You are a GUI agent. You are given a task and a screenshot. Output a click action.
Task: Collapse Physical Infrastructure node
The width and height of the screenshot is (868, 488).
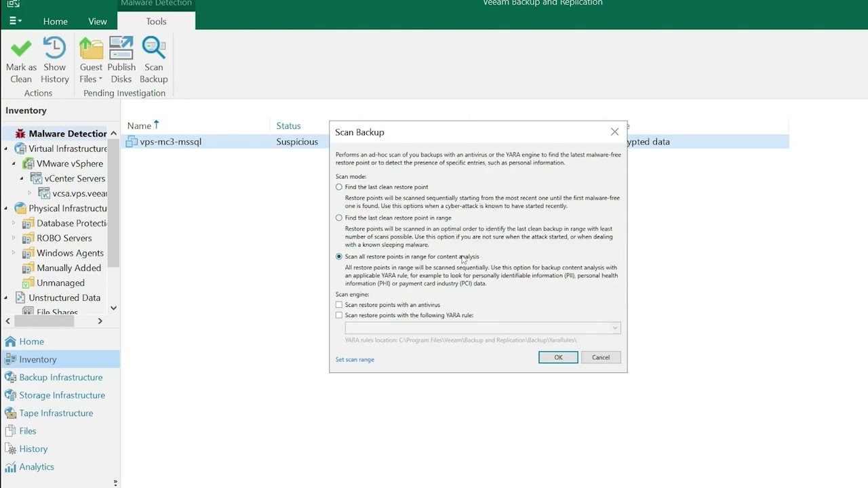tap(6, 208)
